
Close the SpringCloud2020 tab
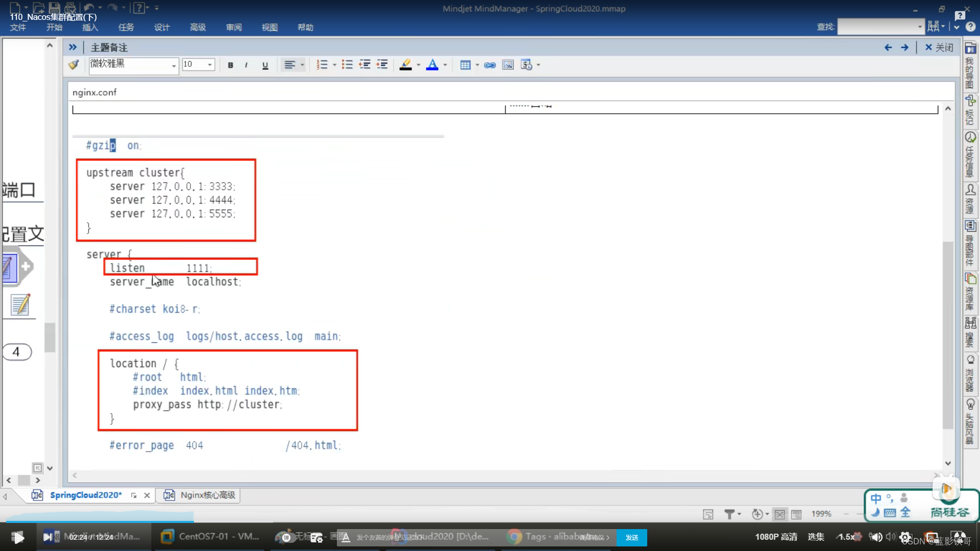point(147,495)
